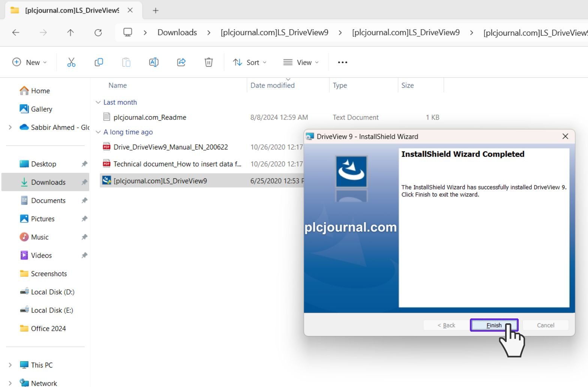
Task: Click Finish in InstallShield Wizard
Action: coord(494,325)
